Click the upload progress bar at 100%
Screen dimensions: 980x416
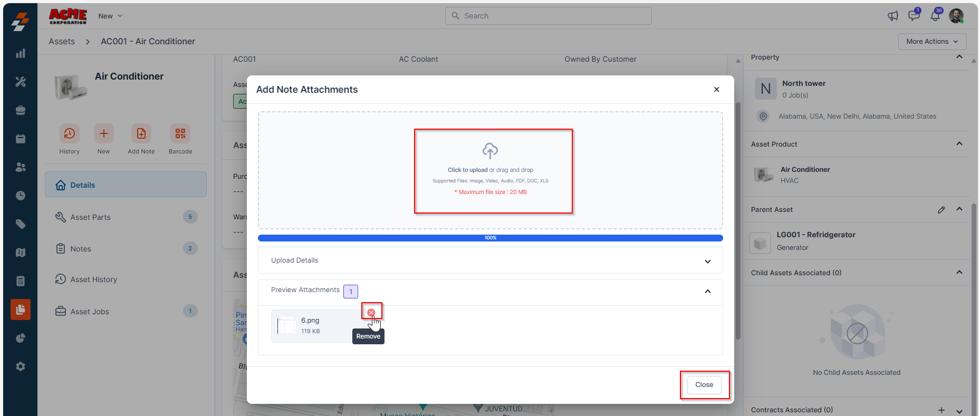[x=491, y=238]
